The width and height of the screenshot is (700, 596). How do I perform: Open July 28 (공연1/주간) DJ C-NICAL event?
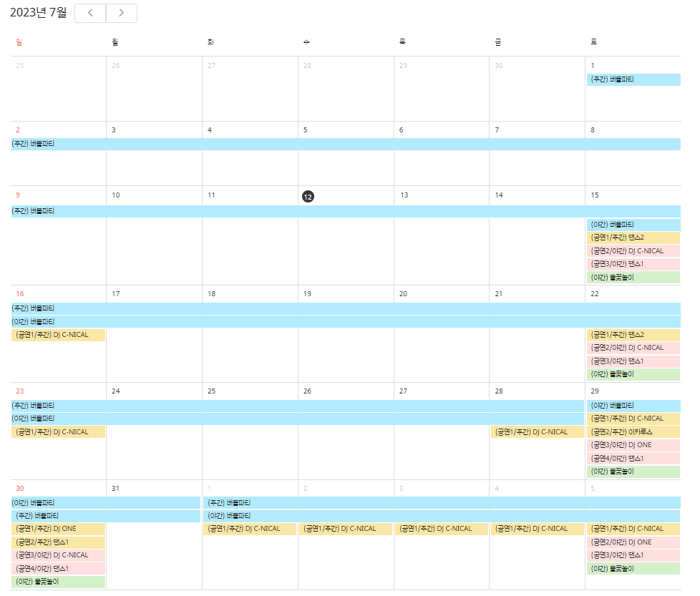pos(538,432)
